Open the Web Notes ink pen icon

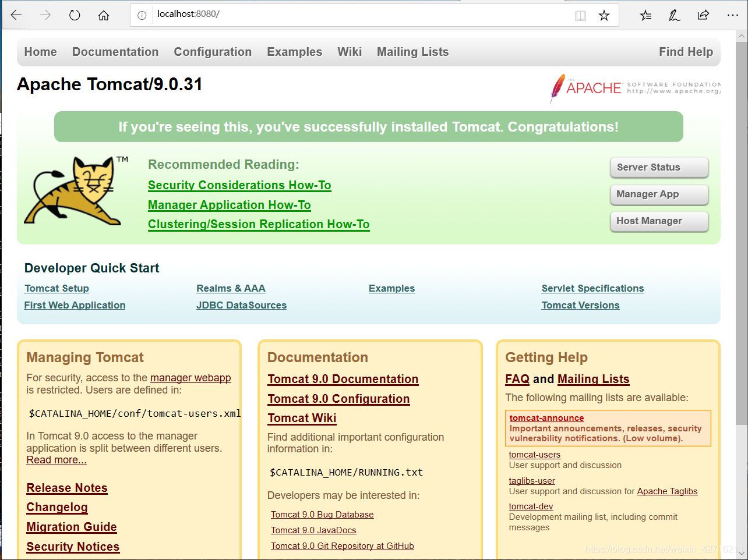tap(674, 15)
